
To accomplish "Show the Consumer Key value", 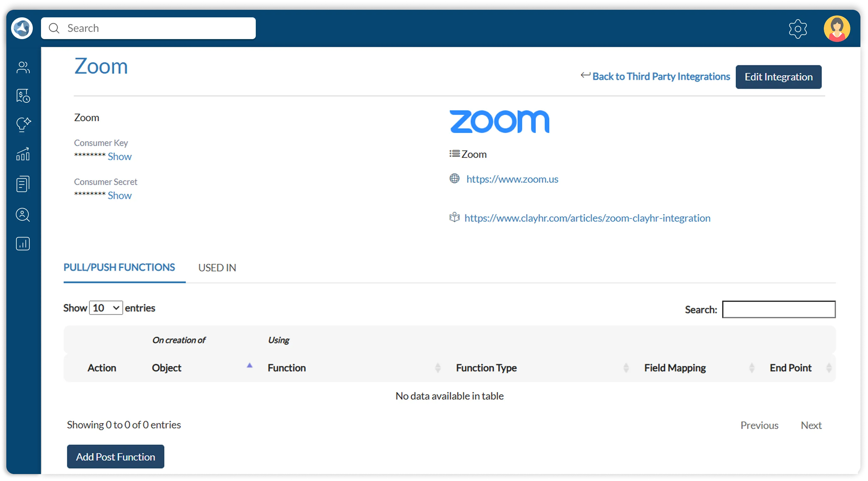I will 119,157.
